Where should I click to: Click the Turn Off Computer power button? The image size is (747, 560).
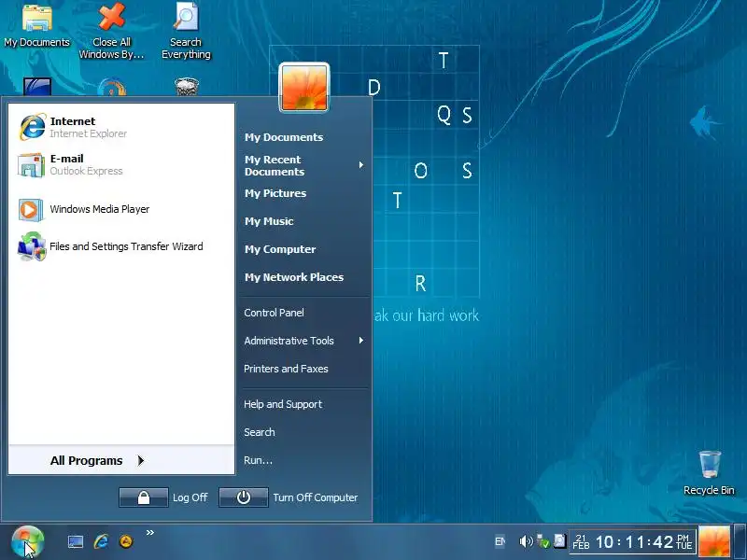coord(244,497)
